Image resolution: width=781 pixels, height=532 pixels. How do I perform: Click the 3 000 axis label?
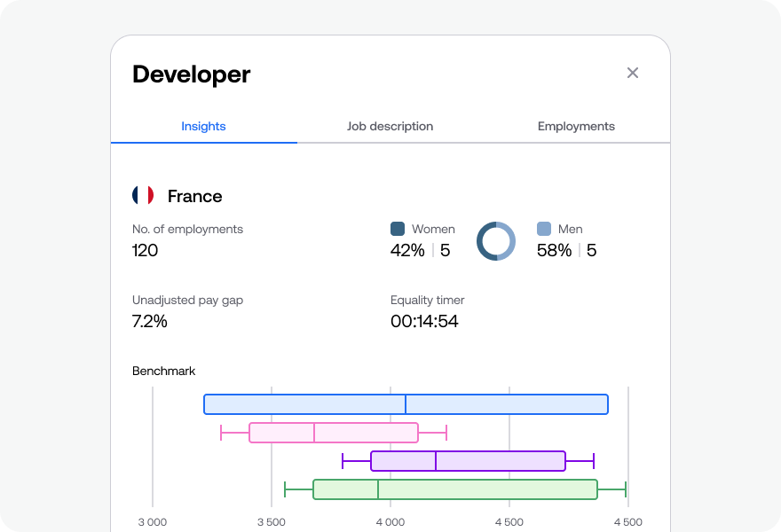[153, 522]
